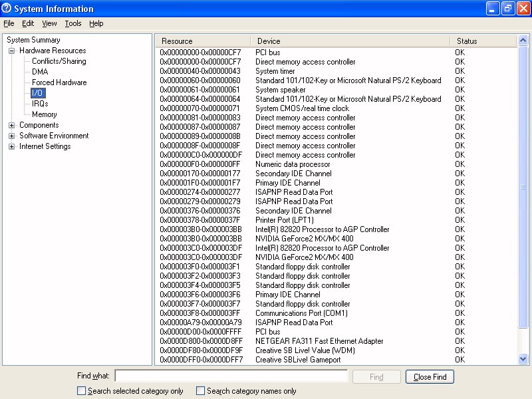Sort by the Status column header
Screen dimensions: 532x399
tap(483, 41)
